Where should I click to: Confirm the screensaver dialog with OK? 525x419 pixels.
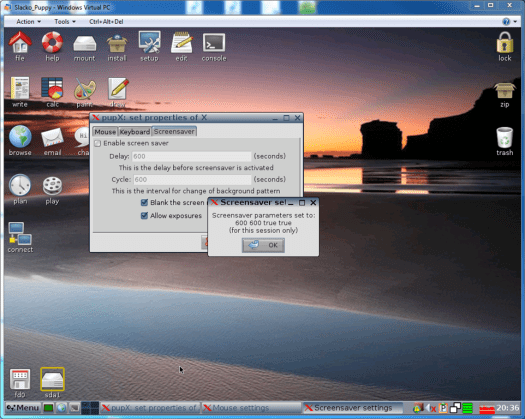click(x=264, y=245)
